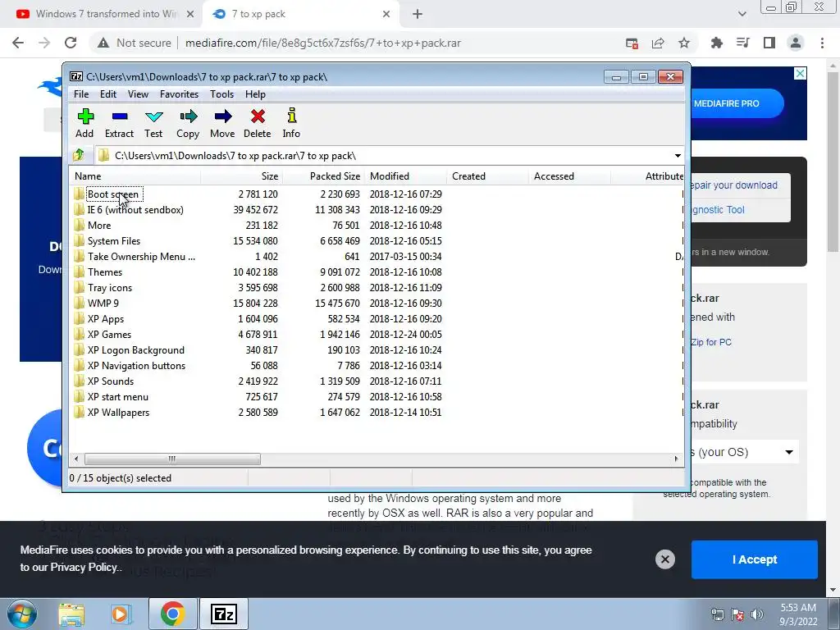Select the IE 6 (without sendbox) folder

135,210
